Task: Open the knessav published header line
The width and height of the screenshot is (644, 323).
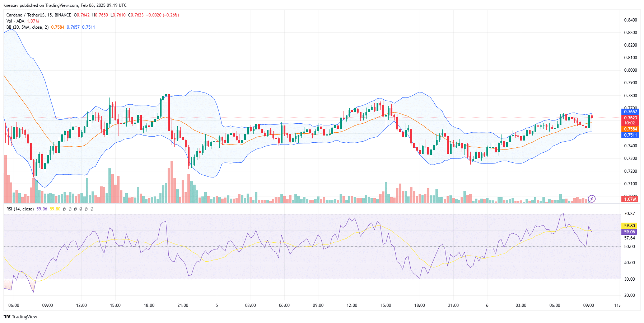Action: coord(65,5)
